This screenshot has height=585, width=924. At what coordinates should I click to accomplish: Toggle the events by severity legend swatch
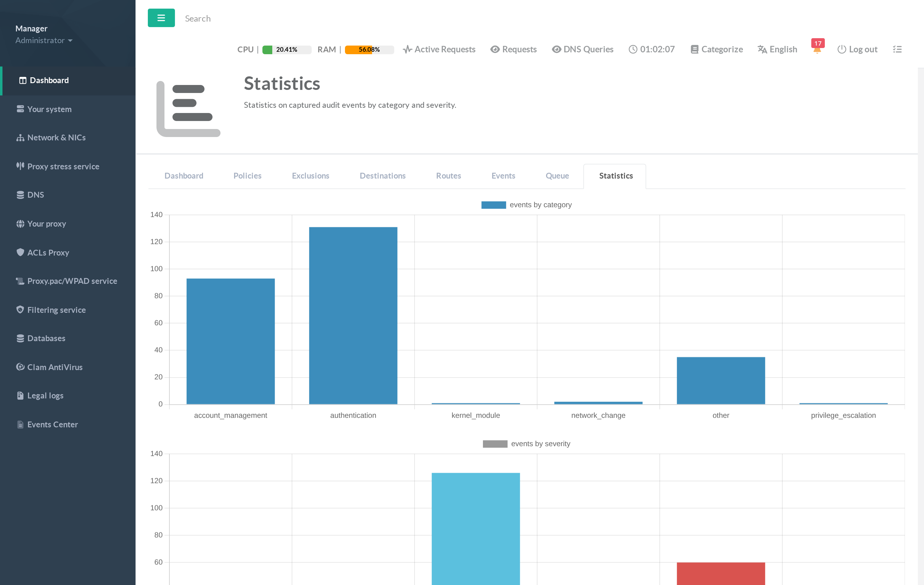495,444
